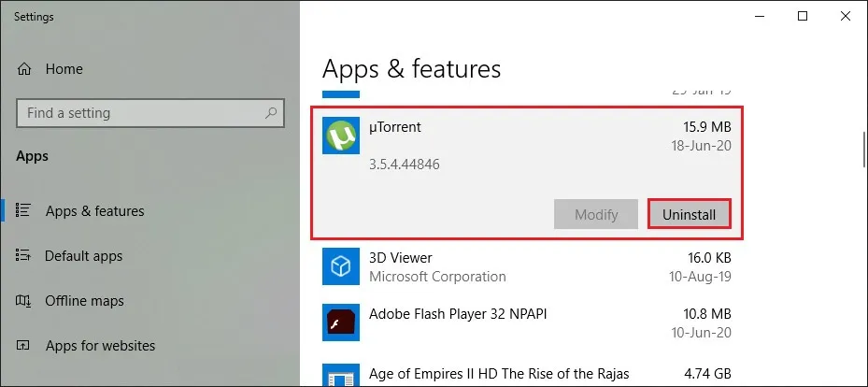Click the Apps section label in sidebar
The width and height of the screenshot is (868, 387).
click(32, 156)
